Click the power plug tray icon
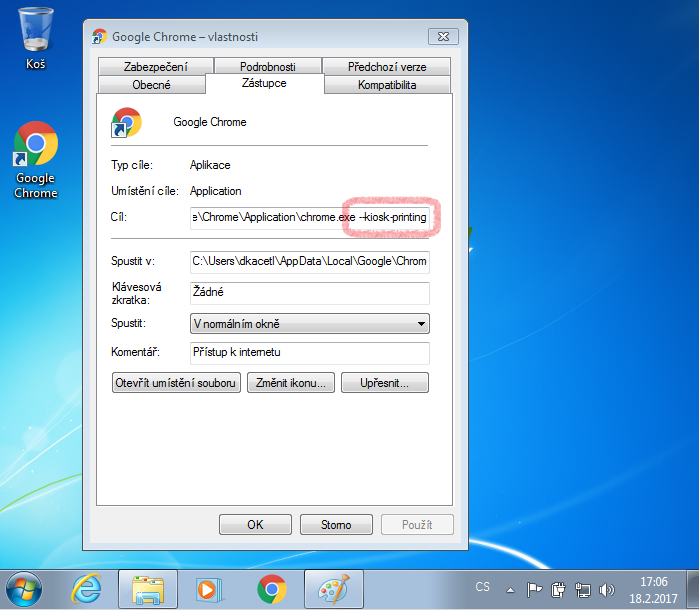This screenshot has height=610, width=699. 558,590
